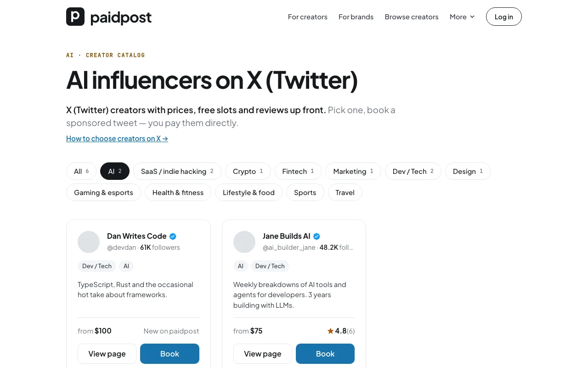
Task: Select the All filter chip
Action: click(x=81, y=171)
